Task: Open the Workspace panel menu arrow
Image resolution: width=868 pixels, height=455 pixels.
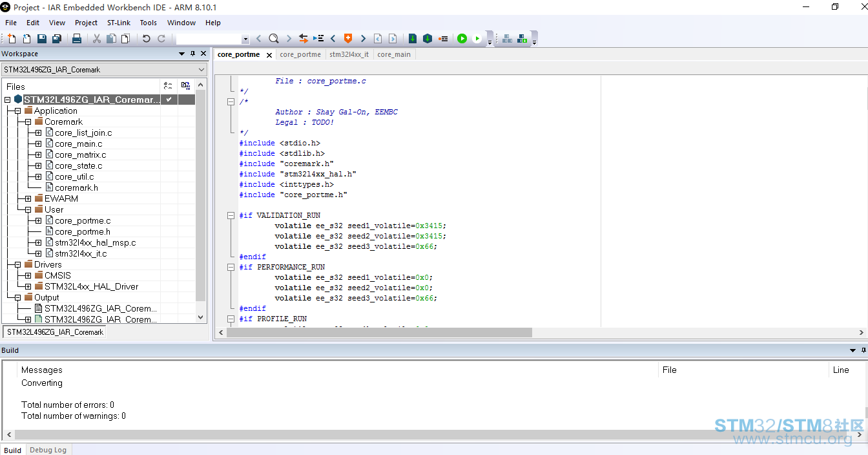Action: (182, 54)
